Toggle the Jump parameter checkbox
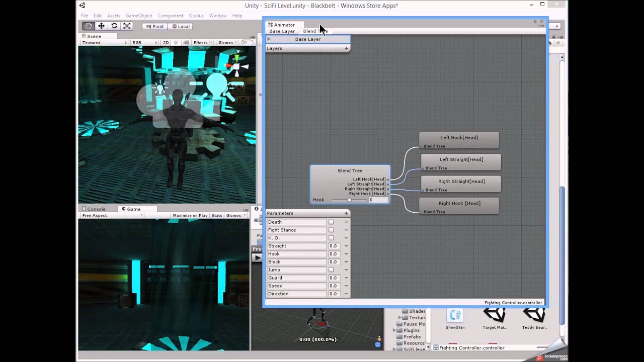644x362 pixels. (x=331, y=270)
